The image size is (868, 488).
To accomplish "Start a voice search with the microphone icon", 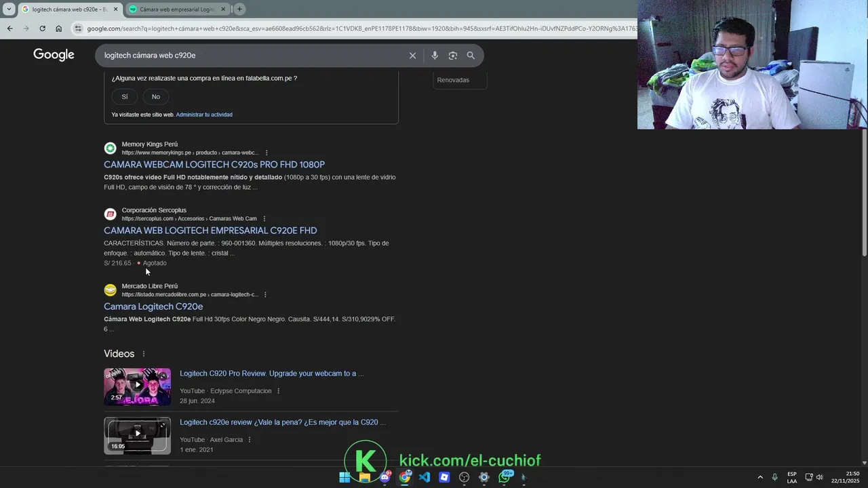I will pyautogui.click(x=435, y=56).
